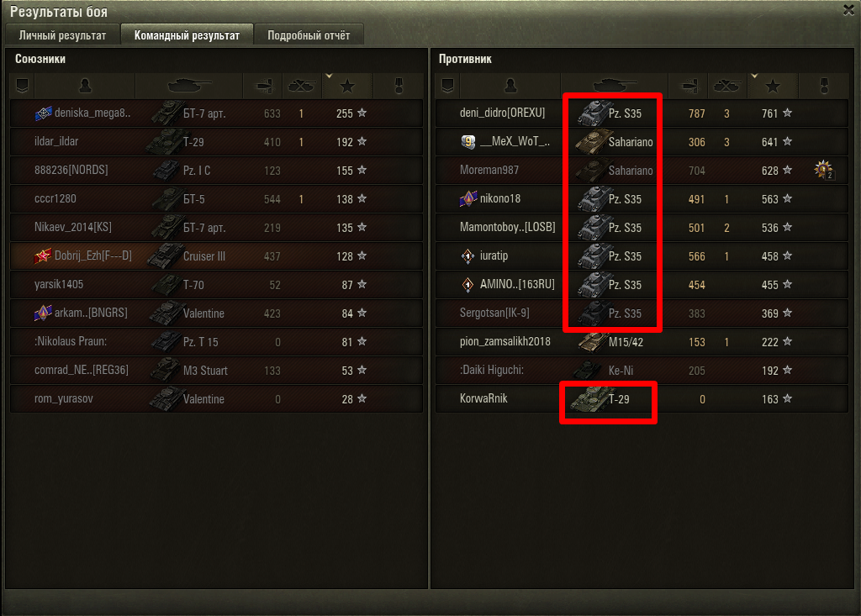Sort allies by experience star icon
Viewport: 861px width, 616px height.
pyautogui.click(x=347, y=86)
